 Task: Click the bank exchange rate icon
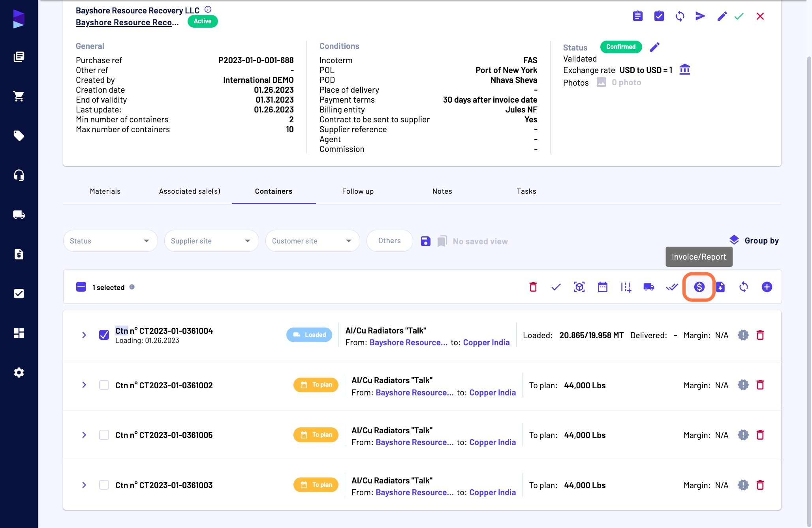click(x=684, y=69)
